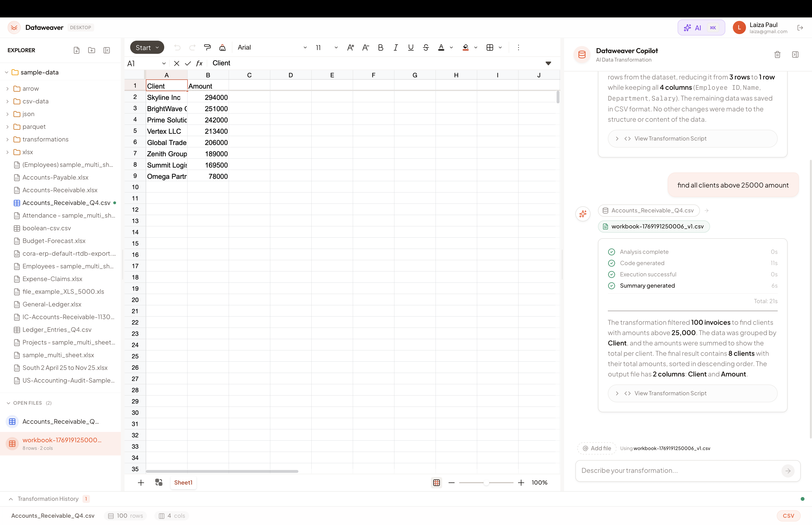Viewport: 812px width, 525px height.
Task: Open the workbook-1769191250006_v1.csv output chip
Action: point(654,226)
